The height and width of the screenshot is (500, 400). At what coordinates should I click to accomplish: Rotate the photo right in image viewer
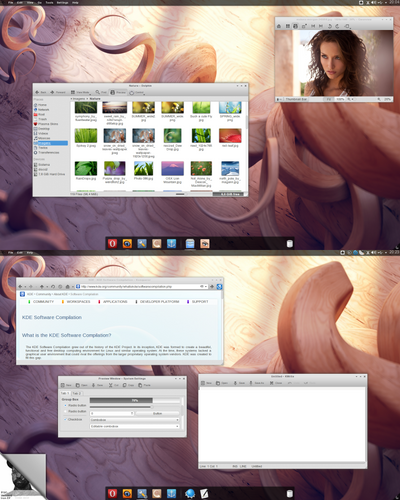click(338, 26)
